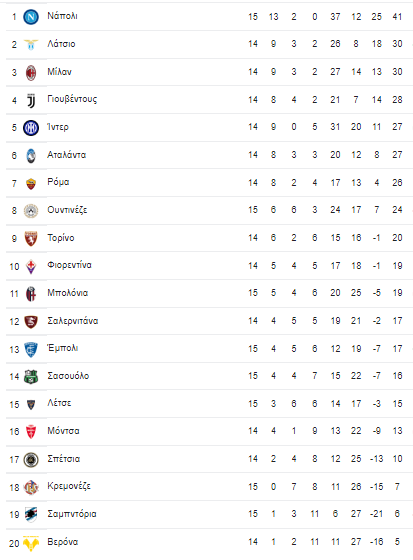Open the Κρεμονέζε team link

pos(69,486)
